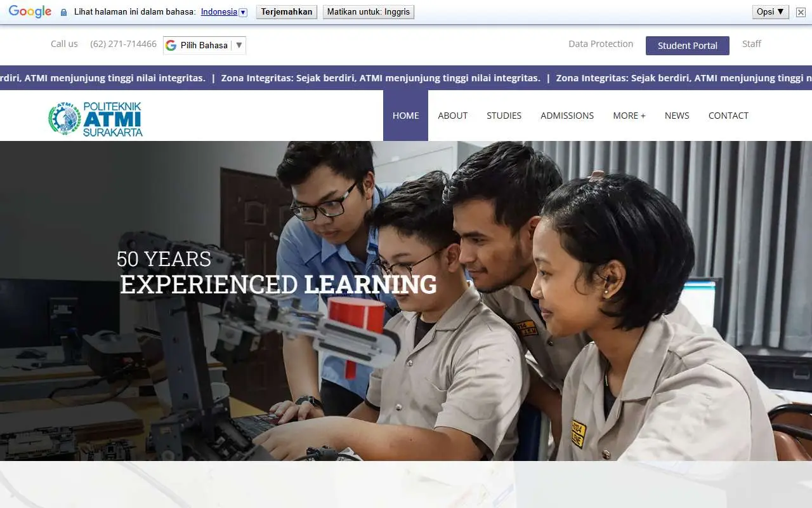Expand the MORE + menu
The height and width of the screenshot is (508, 812).
tap(629, 116)
